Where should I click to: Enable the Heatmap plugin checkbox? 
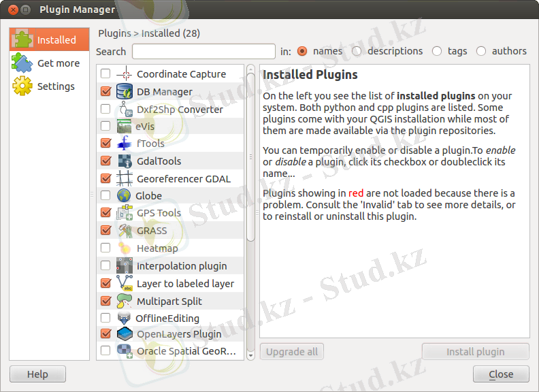tap(105, 248)
